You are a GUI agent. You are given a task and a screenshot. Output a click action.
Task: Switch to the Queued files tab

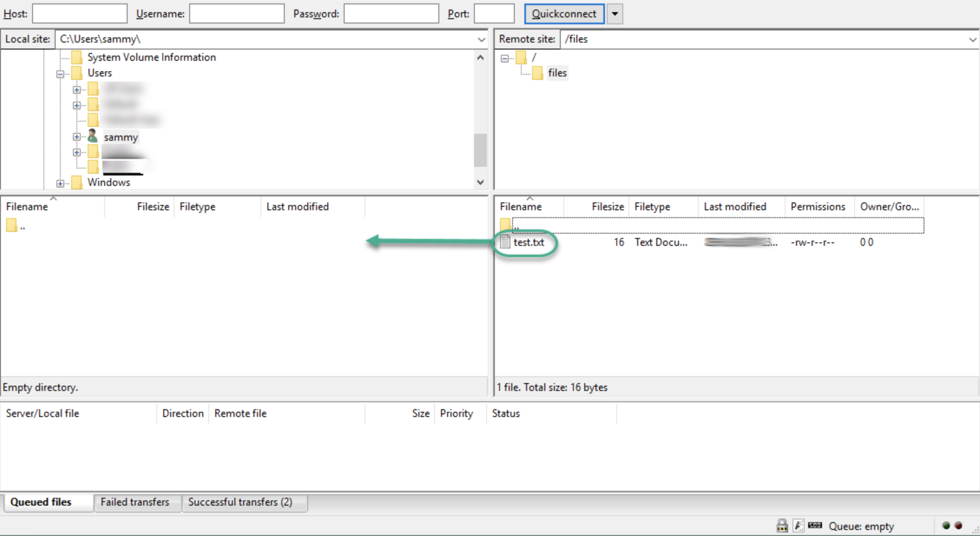[48, 502]
